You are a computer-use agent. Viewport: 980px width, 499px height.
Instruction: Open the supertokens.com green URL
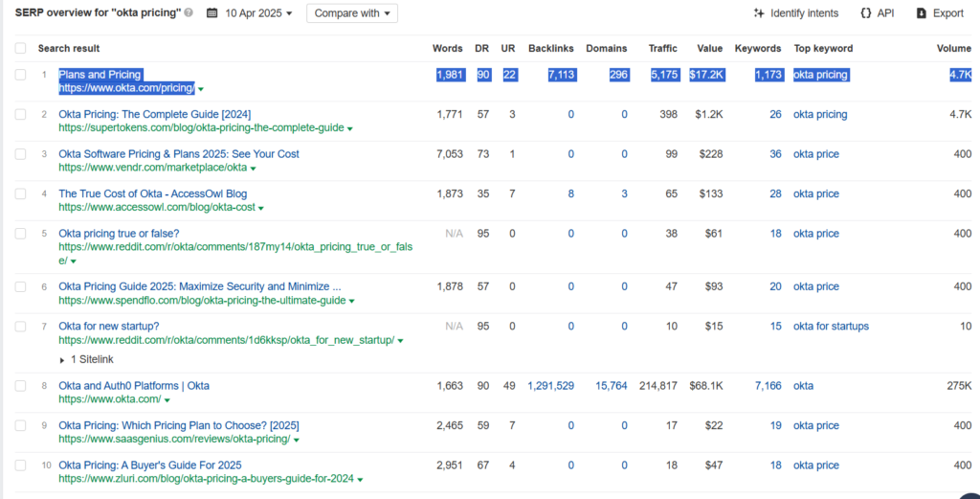201,128
